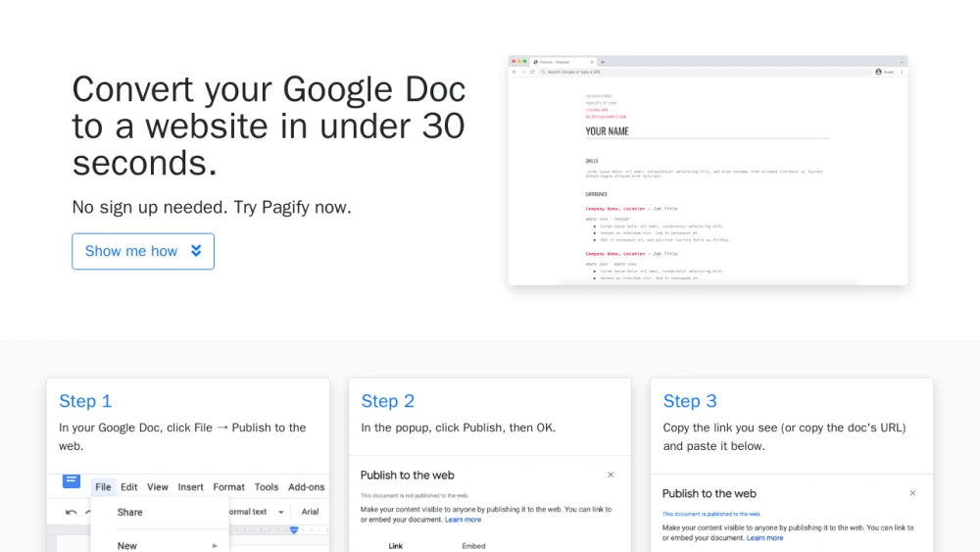Open the Insert menu in Step 1
This screenshot has height=552, width=980.
(x=191, y=487)
